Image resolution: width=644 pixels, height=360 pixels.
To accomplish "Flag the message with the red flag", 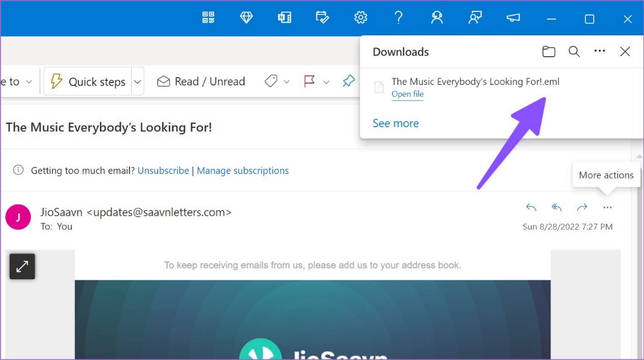I will point(309,82).
